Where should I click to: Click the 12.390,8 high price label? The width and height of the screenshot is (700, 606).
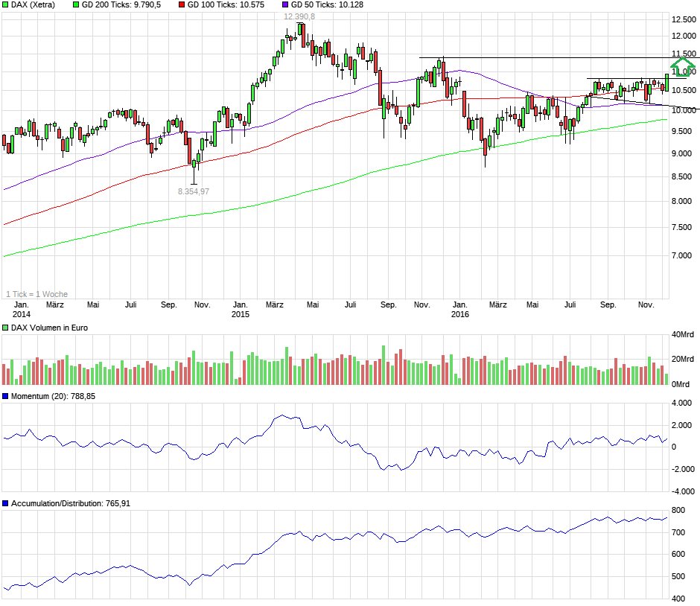(x=299, y=17)
